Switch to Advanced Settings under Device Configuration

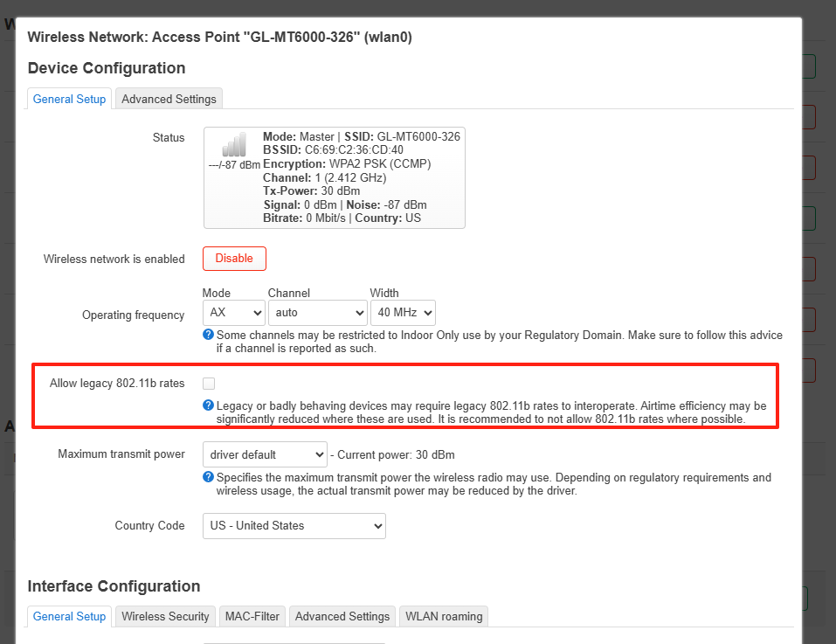click(169, 99)
